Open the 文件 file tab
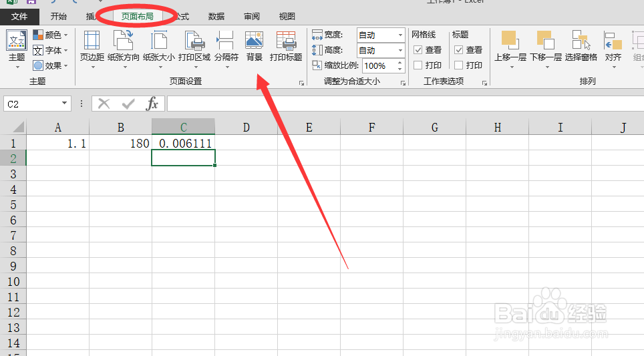Image resolution: width=644 pixels, height=356 pixels. 19,17
